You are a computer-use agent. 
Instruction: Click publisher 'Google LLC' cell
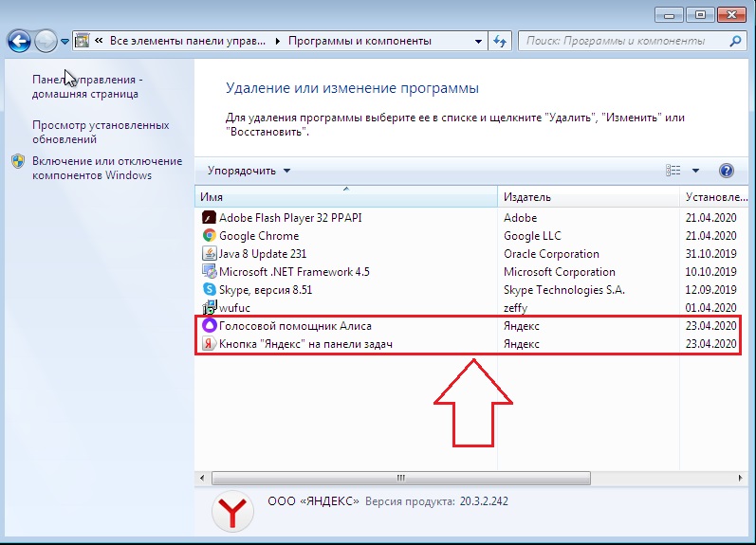(532, 236)
